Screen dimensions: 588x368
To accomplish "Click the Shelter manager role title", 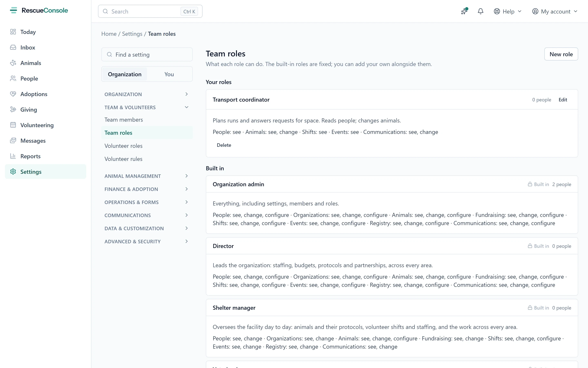I will [234, 308].
